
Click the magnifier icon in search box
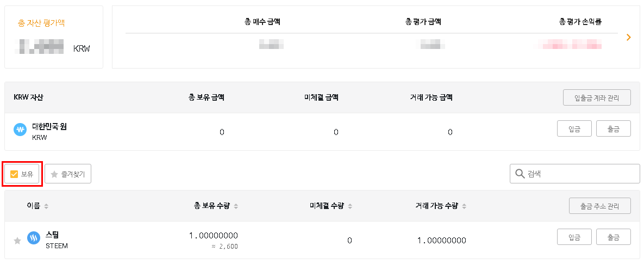pos(520,174)
